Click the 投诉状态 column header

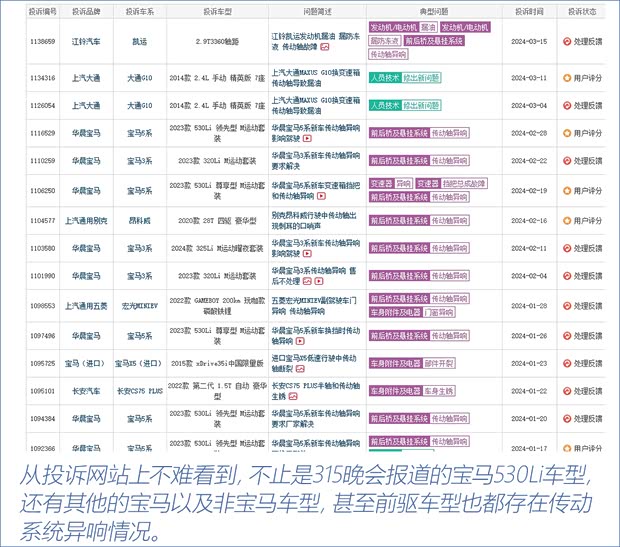[x=582, y=12]
